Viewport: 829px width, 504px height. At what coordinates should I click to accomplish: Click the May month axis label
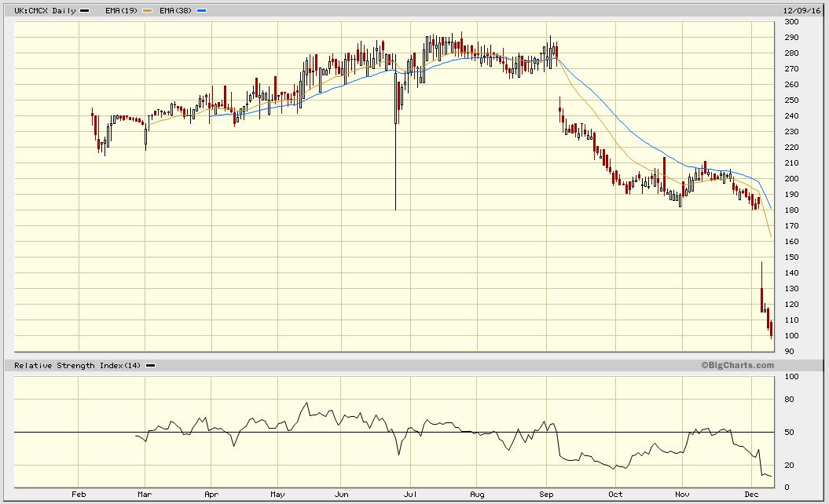pyautogui.click(x=277, y=495)
